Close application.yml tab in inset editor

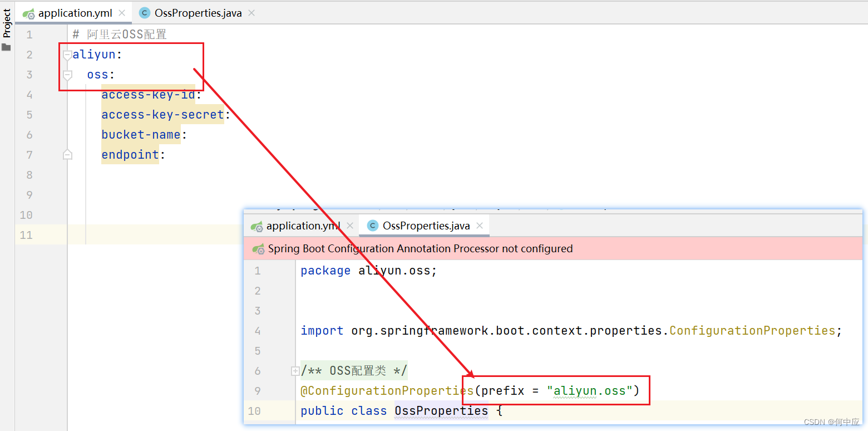(x=350, y=226)
